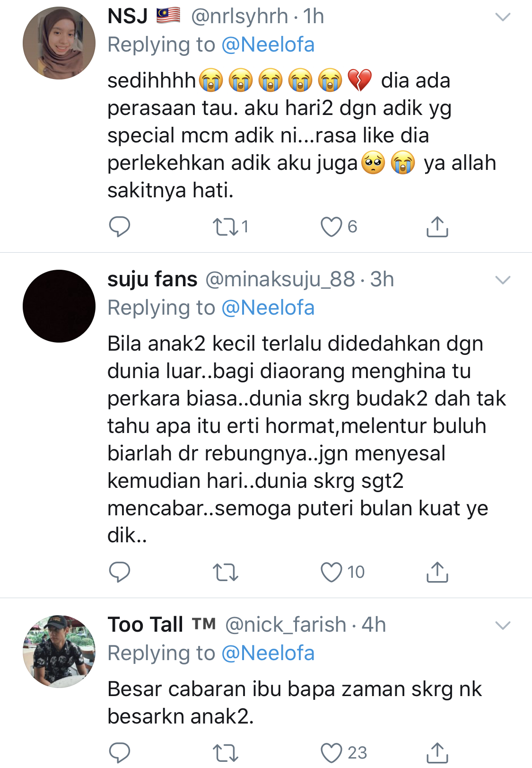Expand options menu for suju fans tweet
Image resolution: width=532 pixels, height=768 pixels.
click(x=502, y=280)
